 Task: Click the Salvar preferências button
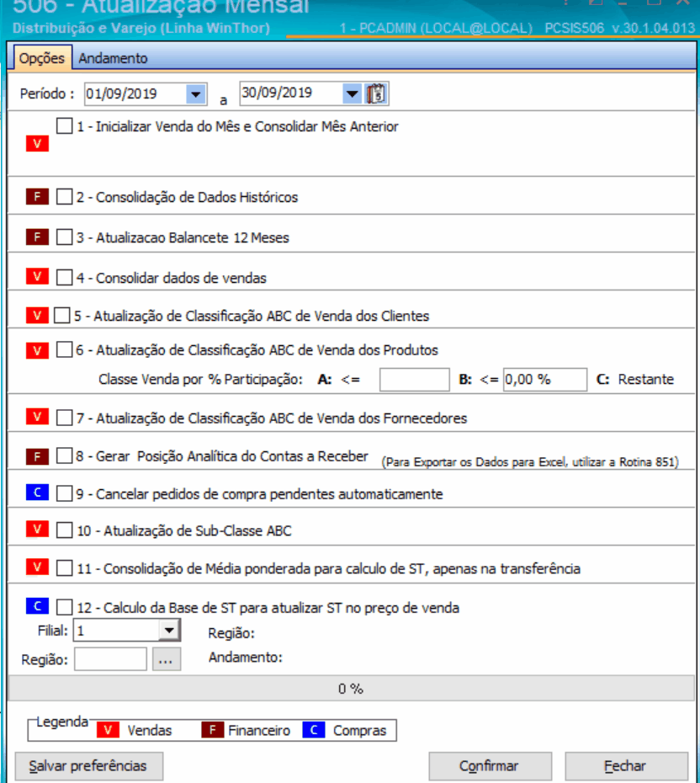tap(88, 766)
